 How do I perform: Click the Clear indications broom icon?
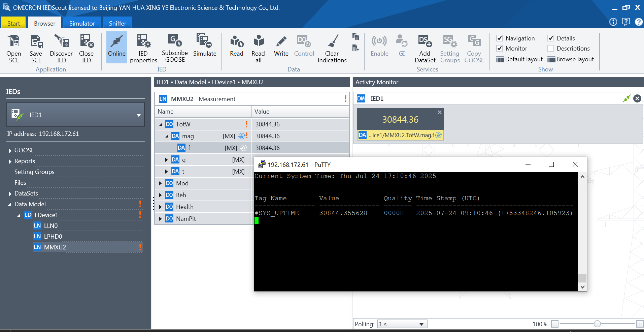point(332,41)
